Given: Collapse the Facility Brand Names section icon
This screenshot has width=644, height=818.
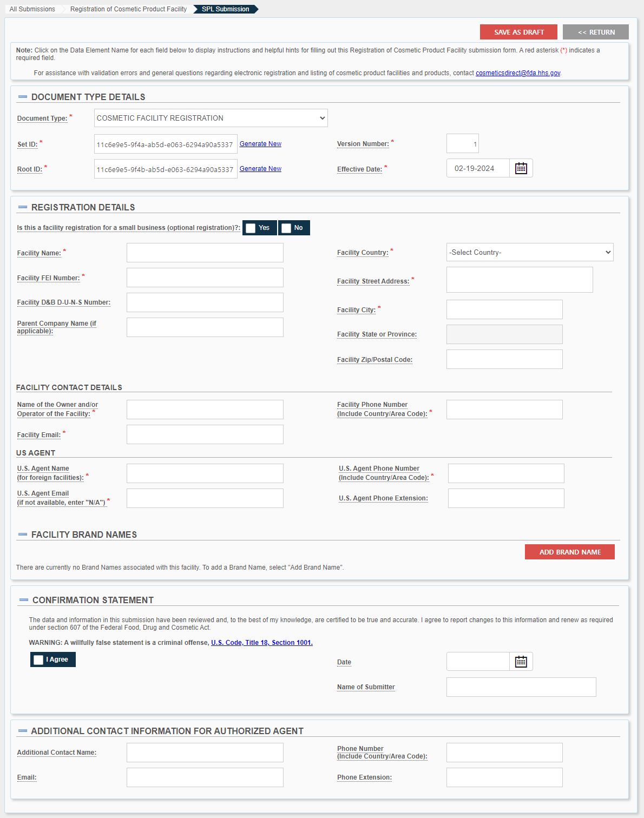Looking at the screenshot, I should (23, 535).
